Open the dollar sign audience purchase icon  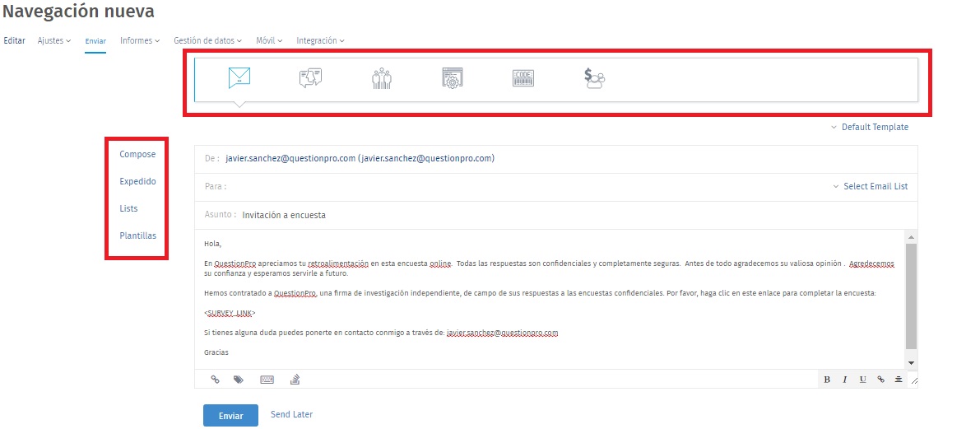[x=594, y=78]
